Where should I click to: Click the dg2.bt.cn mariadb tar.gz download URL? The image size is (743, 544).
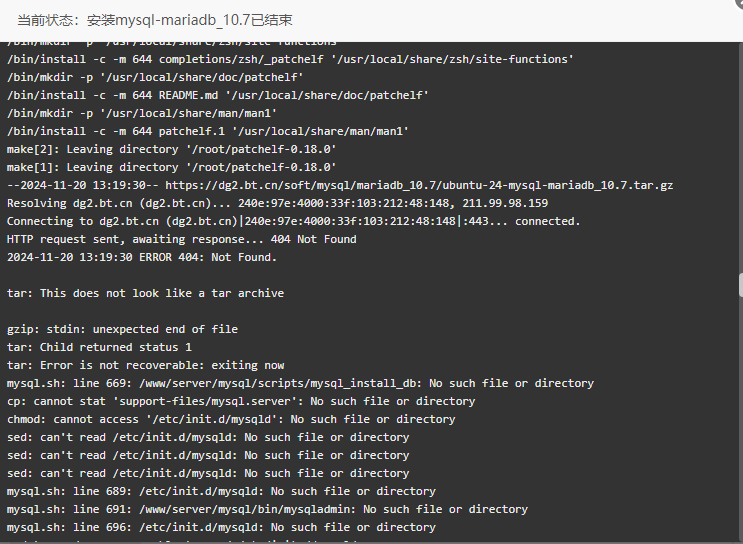419,185
